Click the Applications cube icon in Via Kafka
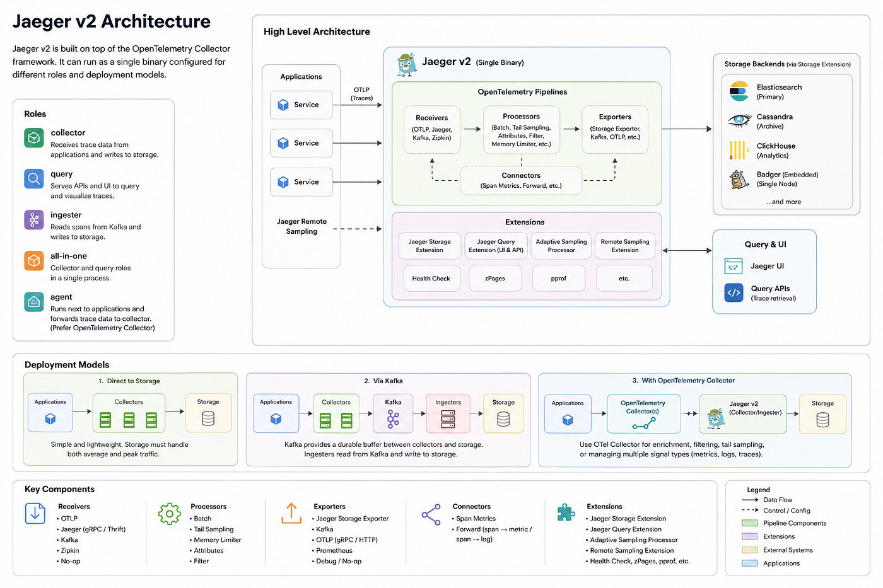883x588 pixels. click(x=276, y=419)
